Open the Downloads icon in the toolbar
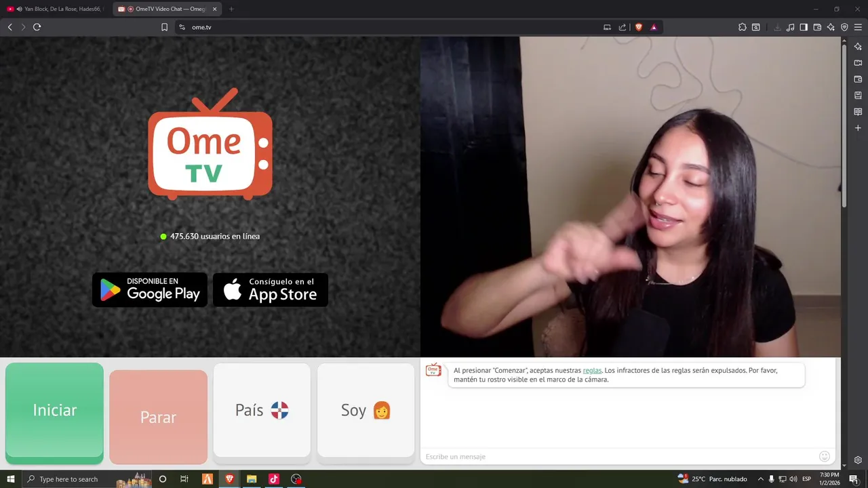 pyautogui.click(x=777, y=27)
